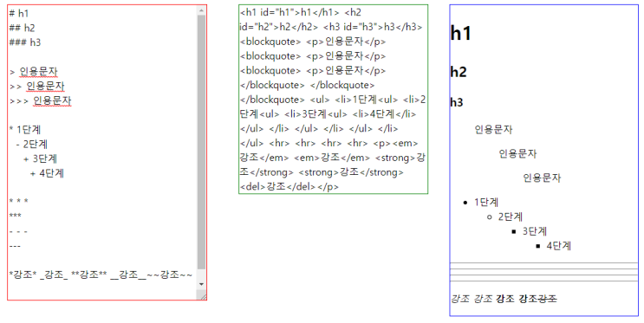Click the textarea scrollbar down arrow
This screenshot has width=644, height=323.
tap(201, 284)
